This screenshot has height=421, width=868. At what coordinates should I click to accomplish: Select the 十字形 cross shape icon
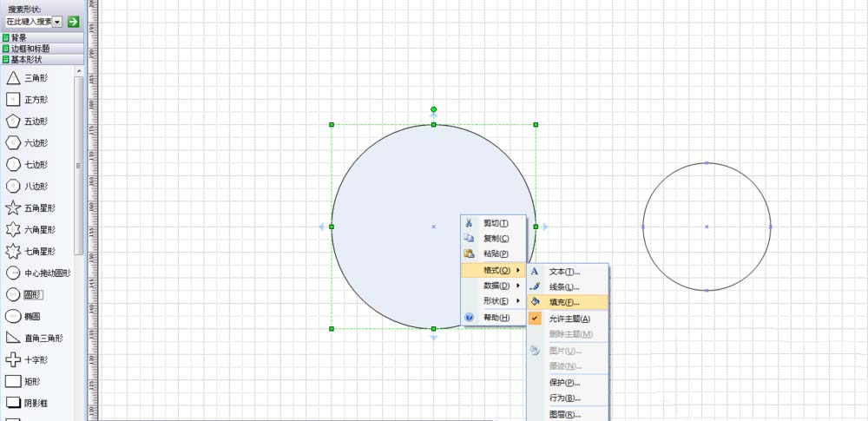[13, 359]
